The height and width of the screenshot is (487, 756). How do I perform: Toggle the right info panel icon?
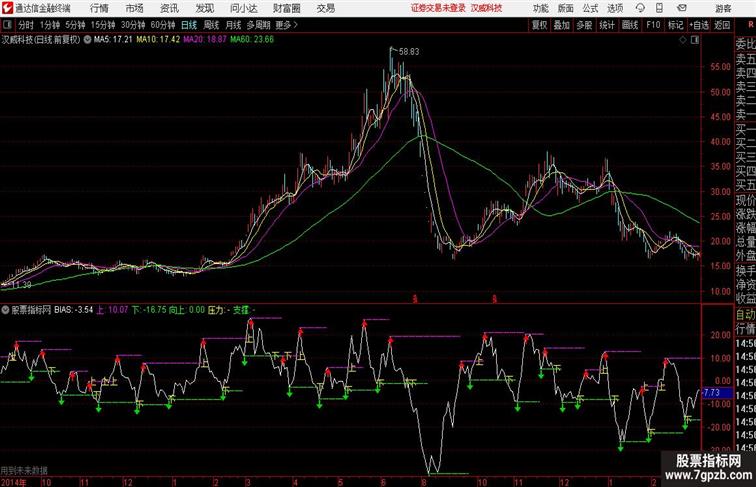point(695,40)
